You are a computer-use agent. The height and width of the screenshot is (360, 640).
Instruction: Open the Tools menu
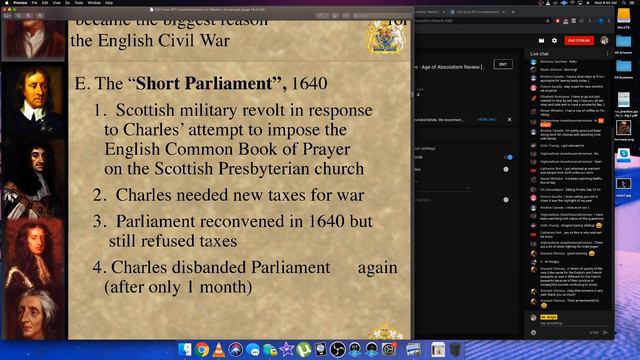click(x=79, y=2)
